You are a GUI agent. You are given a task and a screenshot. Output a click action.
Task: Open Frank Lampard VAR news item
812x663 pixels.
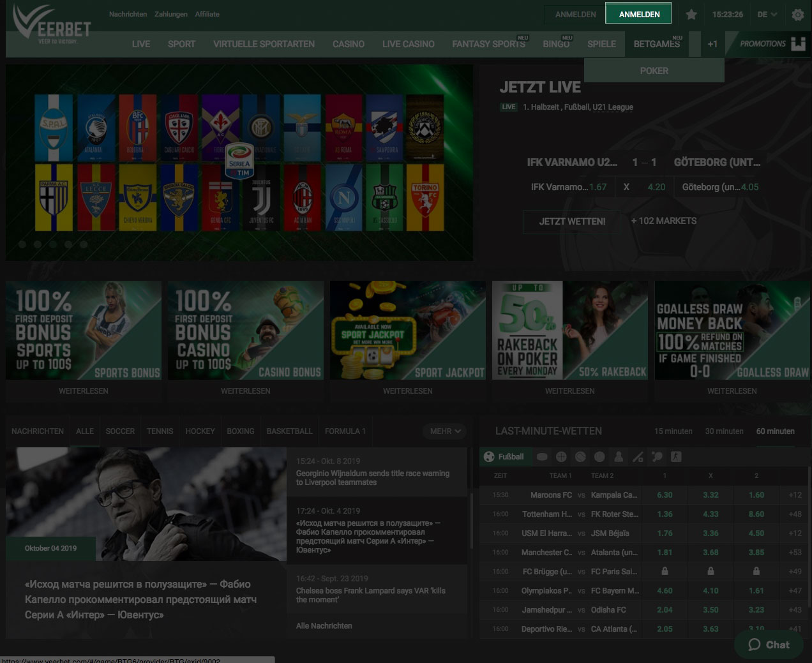tap(377, 590)
